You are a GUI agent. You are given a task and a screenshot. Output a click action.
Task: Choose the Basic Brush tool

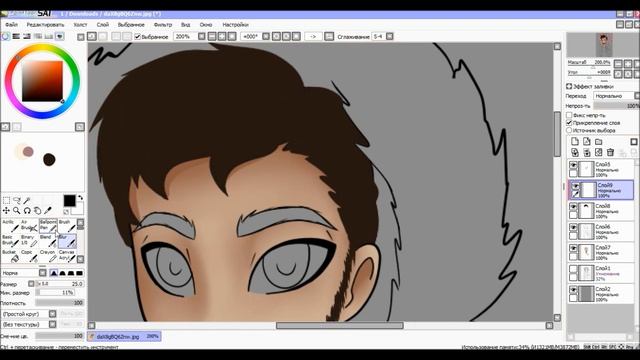tap(11, 241)
